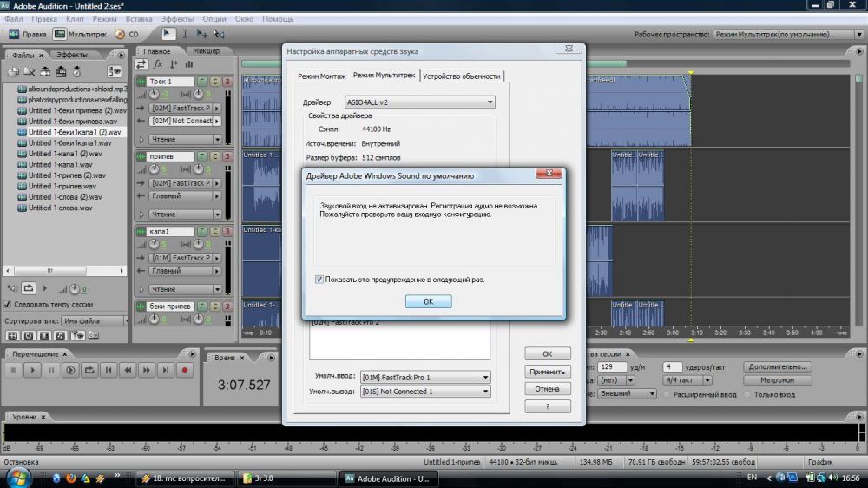868x488 pixels.
Task: Uncheck 'Показать это предупреждение в следующий раз'
Action: [319, 280]
